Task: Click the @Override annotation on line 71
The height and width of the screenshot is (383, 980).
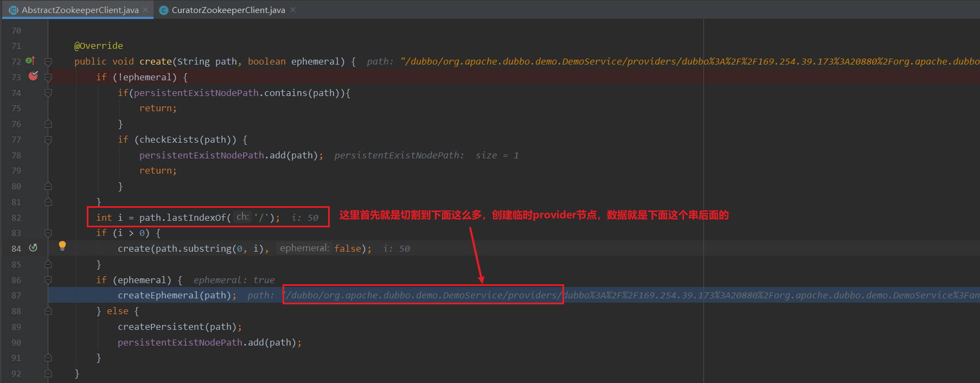Action: click(x=99, y=46)
